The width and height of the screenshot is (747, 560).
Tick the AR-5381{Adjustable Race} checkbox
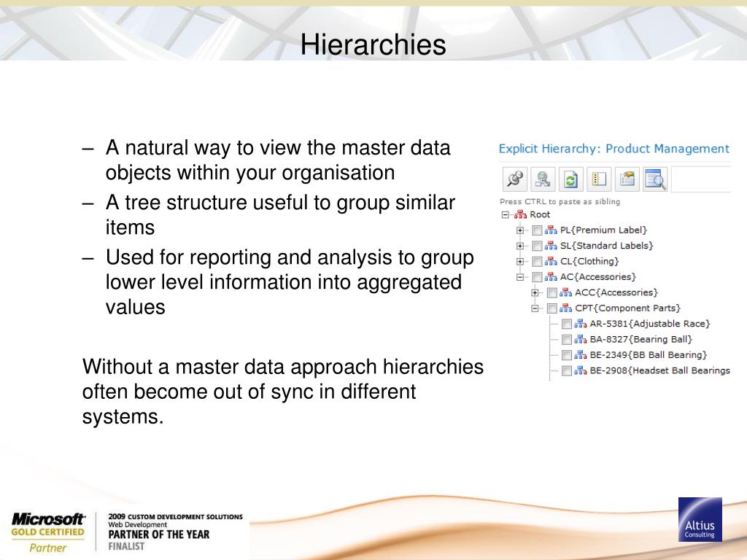tap(566, 324)
